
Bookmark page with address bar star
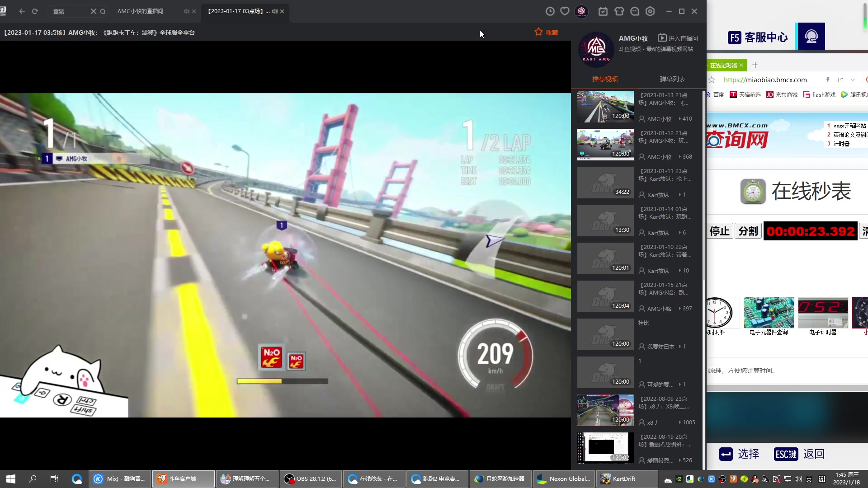pos(712,80)
